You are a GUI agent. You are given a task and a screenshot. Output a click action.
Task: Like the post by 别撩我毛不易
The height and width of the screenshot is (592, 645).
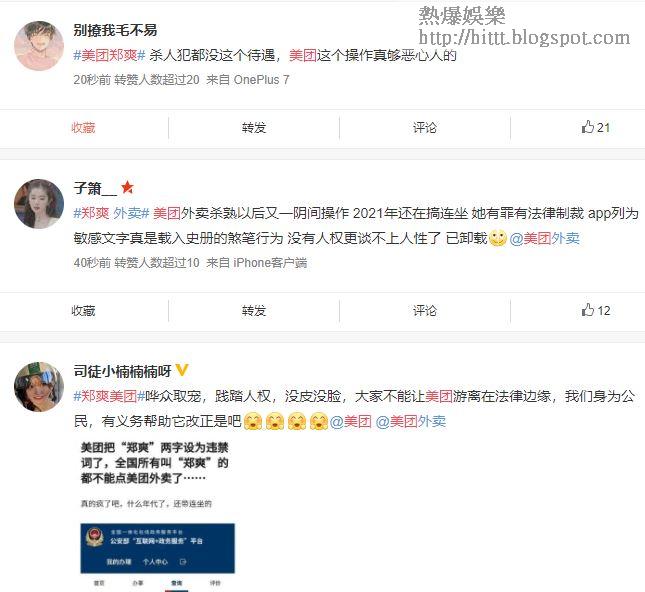coord(595,127)
